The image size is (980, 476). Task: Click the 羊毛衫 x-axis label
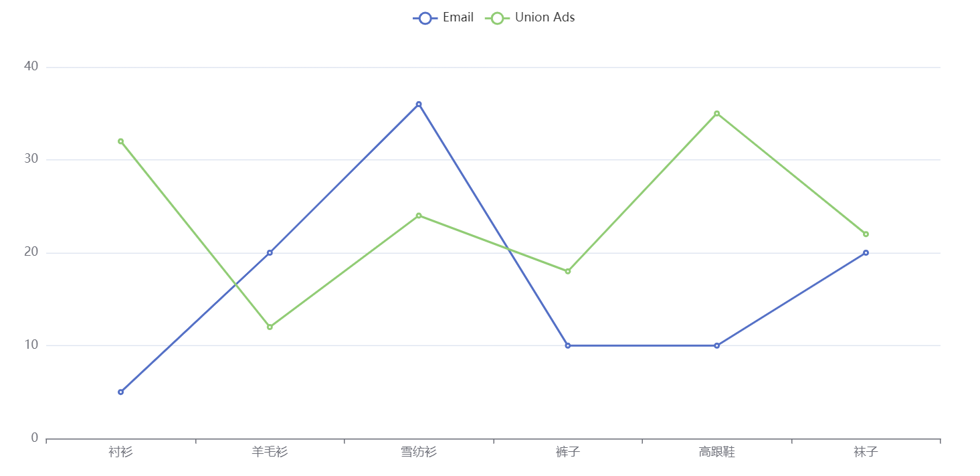tap(270, 452)
